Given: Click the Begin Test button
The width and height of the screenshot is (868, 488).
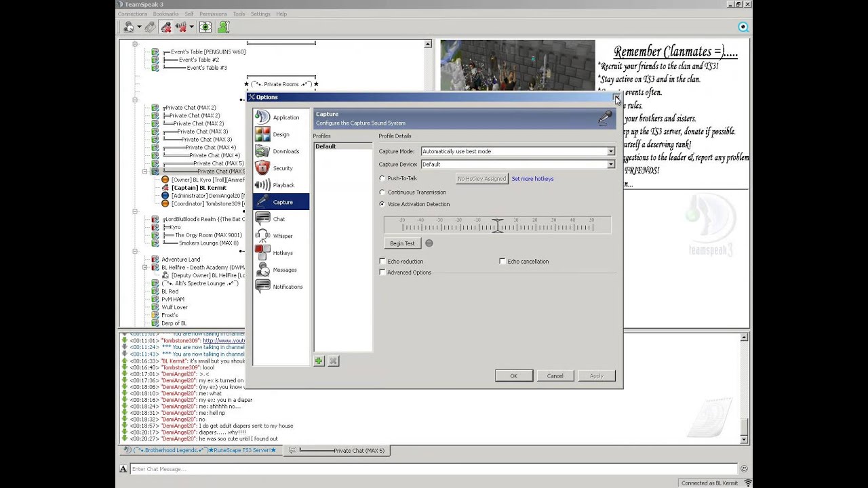Looking at the screenshot, I should coord(402,243).
